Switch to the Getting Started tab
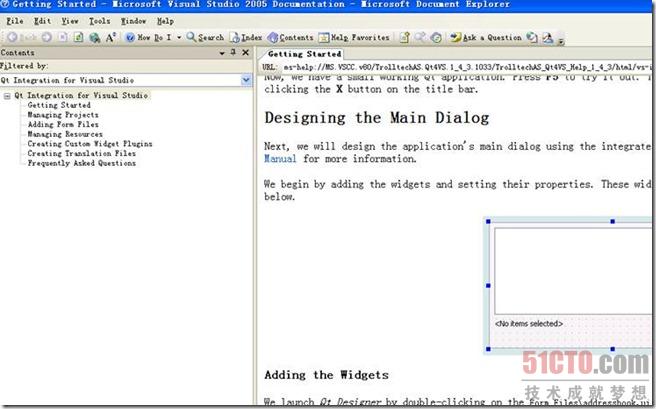Screen dimensions: 656x409 pyautogui.click(x=304, y=54)
